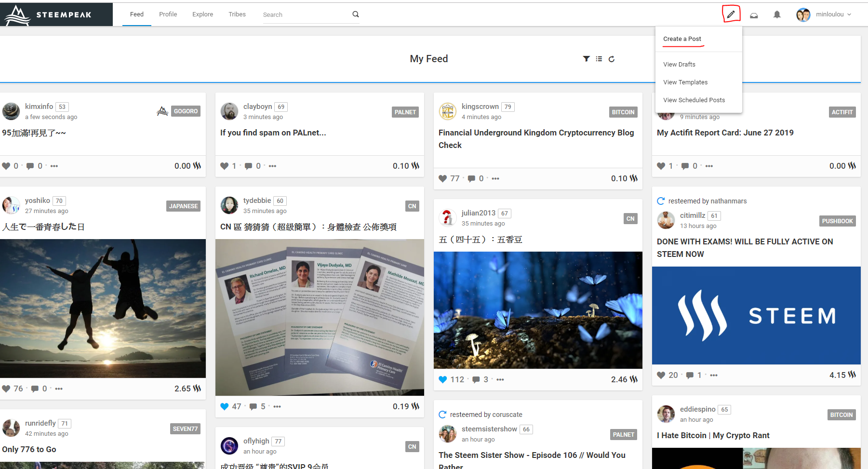Open more options on kimxinfo's post
Viewport: 868px width, 469px height.
(54, 166)
